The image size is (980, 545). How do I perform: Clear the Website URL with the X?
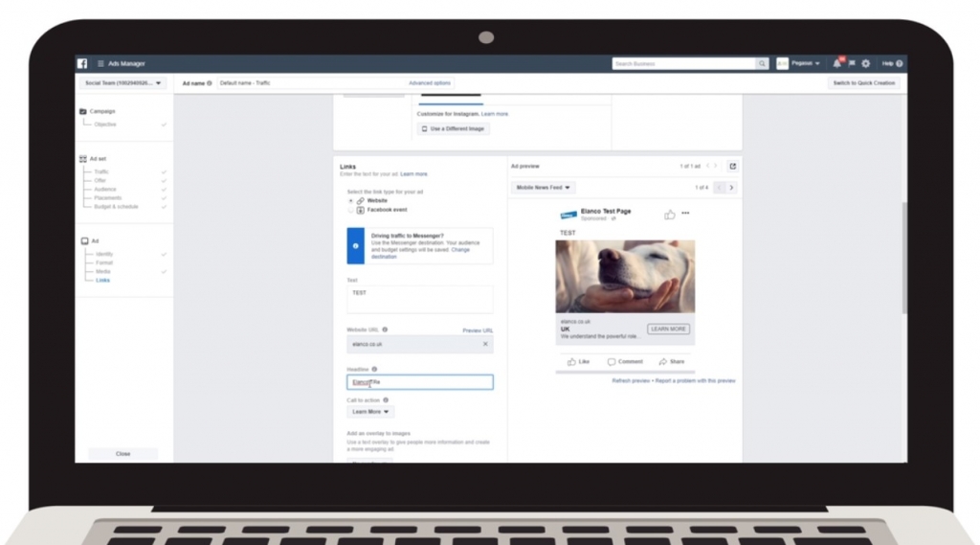click(x=485, y=344)
